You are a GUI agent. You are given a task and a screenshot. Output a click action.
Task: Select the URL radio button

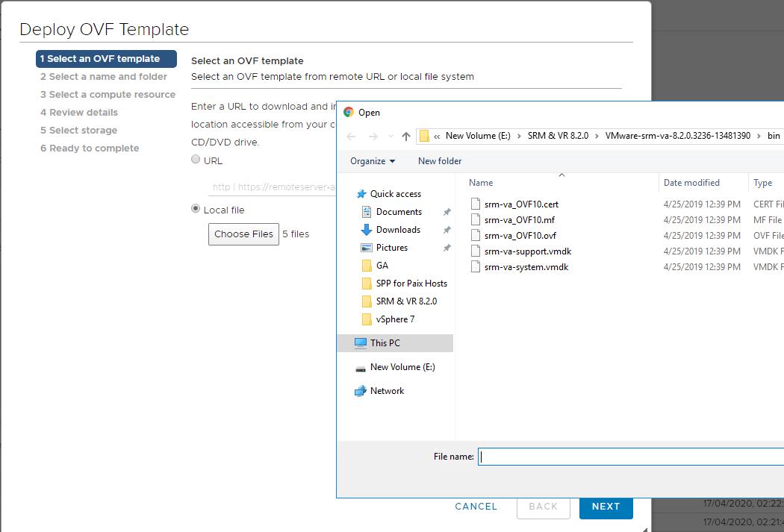point(196,160)
